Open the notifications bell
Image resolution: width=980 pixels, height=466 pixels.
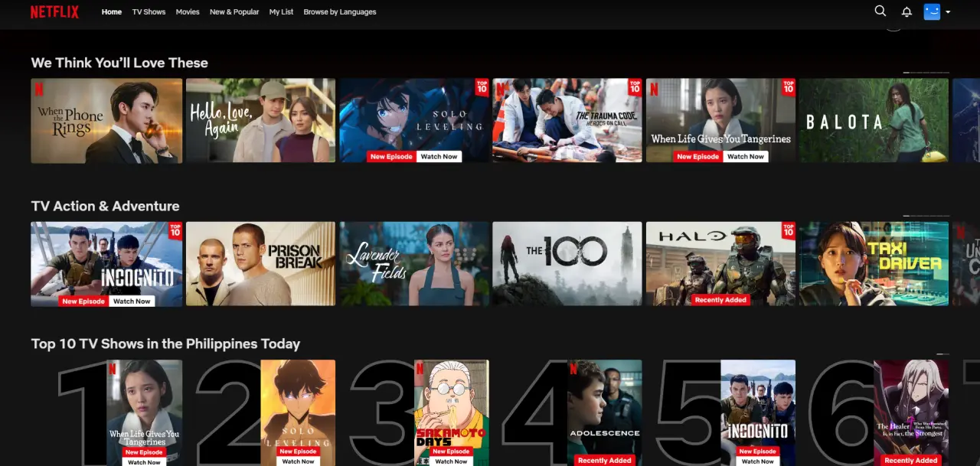coord(906,11)
